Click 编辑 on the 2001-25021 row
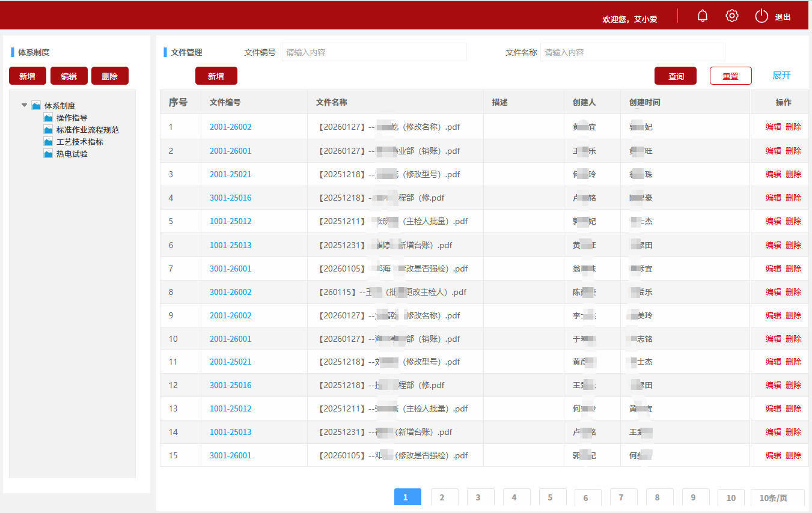The width and height of the screenshot is (812, 513). (x=772, y=174)
